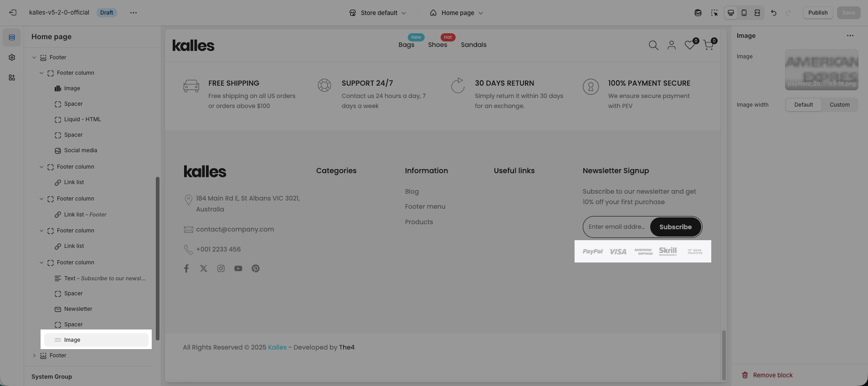Open the Home page template dropdown
The height and width of the screenshot is (386, 868).
coord(457,13)
